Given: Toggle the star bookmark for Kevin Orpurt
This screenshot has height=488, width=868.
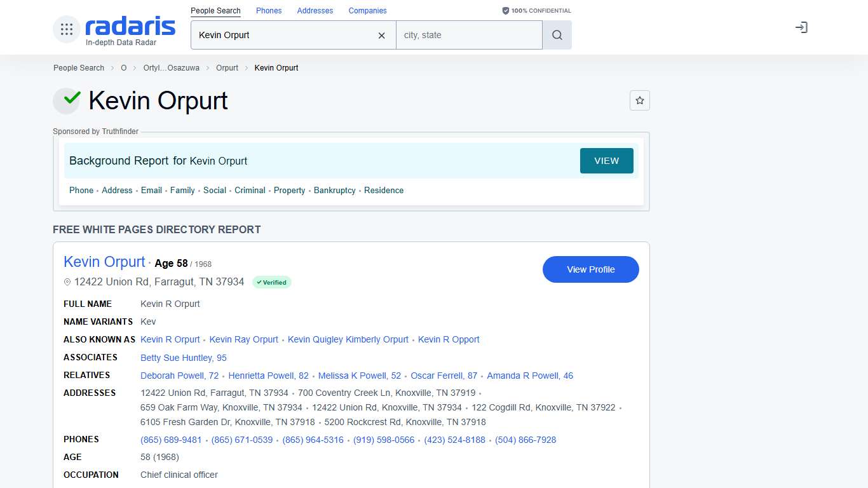Looking at the screenshot, I should pos(639,100).
